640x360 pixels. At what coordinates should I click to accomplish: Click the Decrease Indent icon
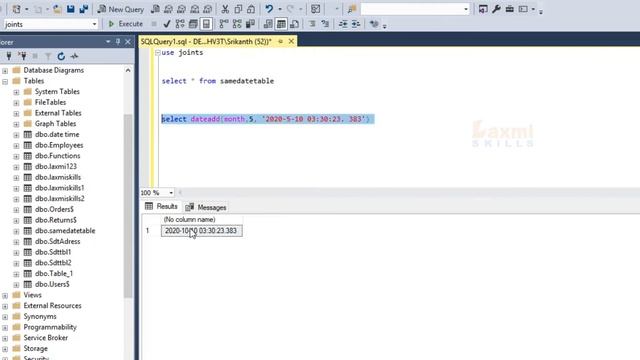click(x=343, y=24)
